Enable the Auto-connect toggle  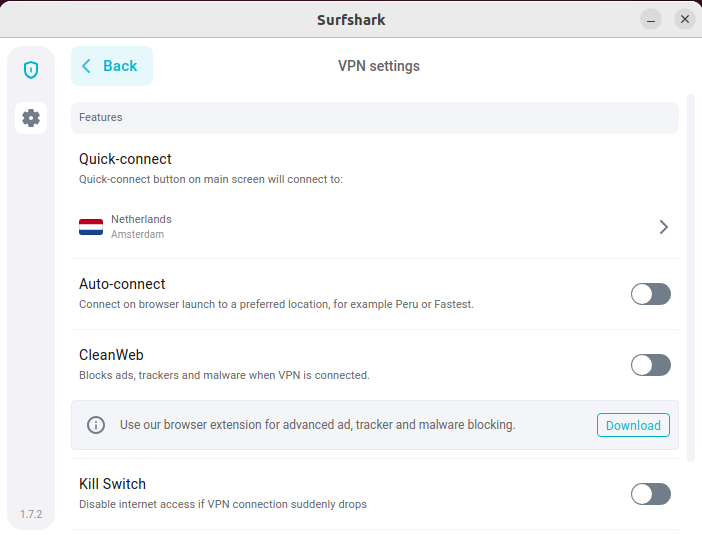pyautogui.click(x=651, y=294)
